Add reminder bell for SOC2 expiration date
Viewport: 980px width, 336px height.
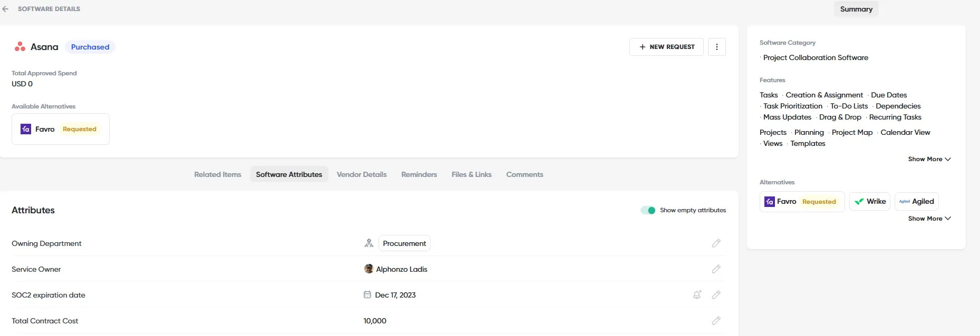tap(697, 295)
